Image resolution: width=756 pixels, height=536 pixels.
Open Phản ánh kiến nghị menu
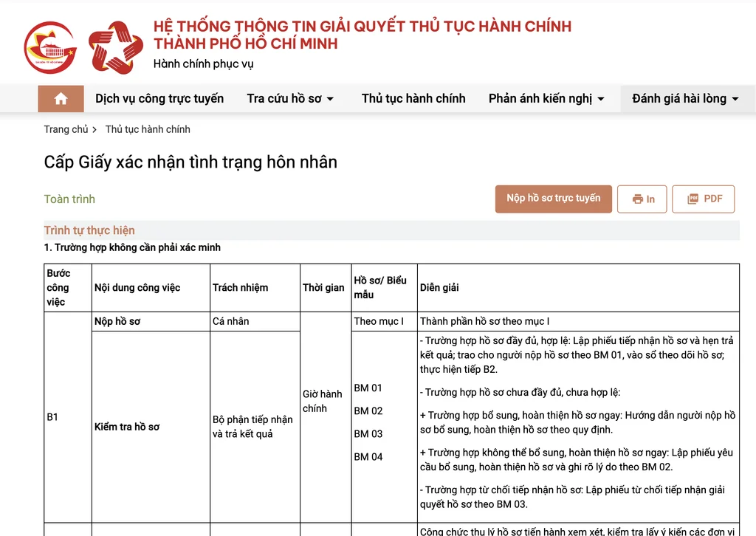tap(546, 98)
